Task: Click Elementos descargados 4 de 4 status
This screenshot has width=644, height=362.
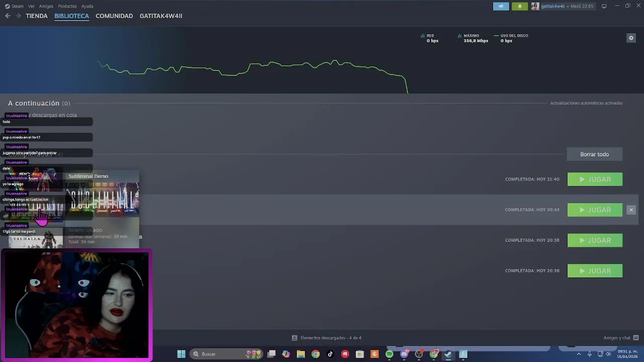Action: 331,338
